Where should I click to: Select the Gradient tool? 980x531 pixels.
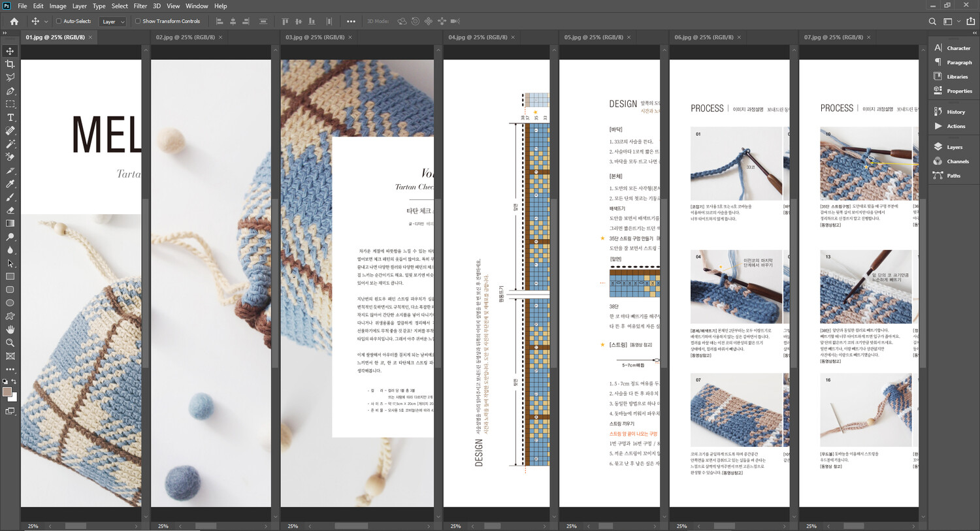point(10,223)
